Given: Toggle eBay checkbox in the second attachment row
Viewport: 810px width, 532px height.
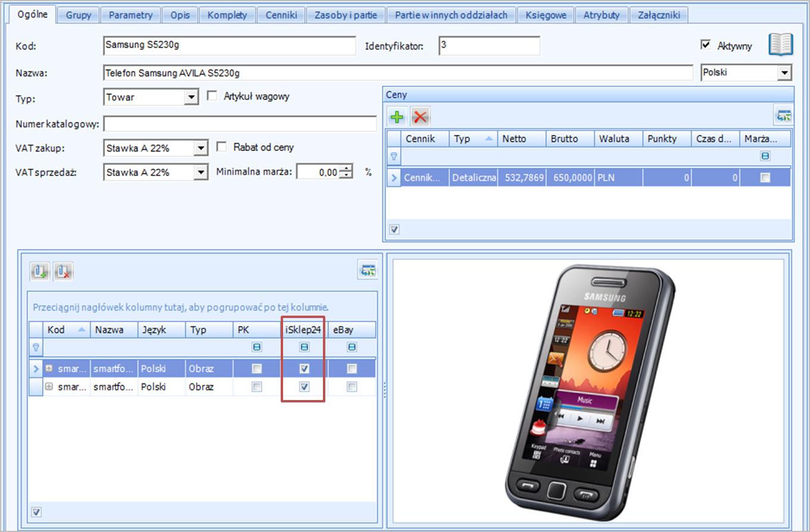Looking at the screenshot, I should [351, 387].
